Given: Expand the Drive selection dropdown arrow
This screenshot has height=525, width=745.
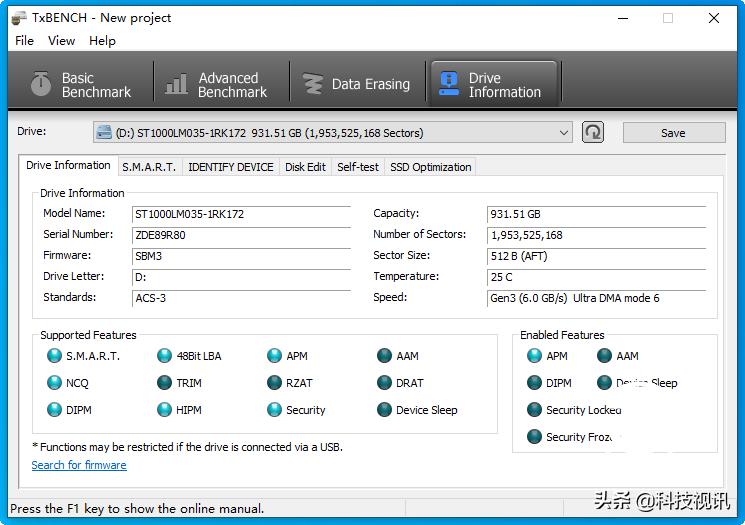Looking at the screenshot, I should tap(564, 133).
